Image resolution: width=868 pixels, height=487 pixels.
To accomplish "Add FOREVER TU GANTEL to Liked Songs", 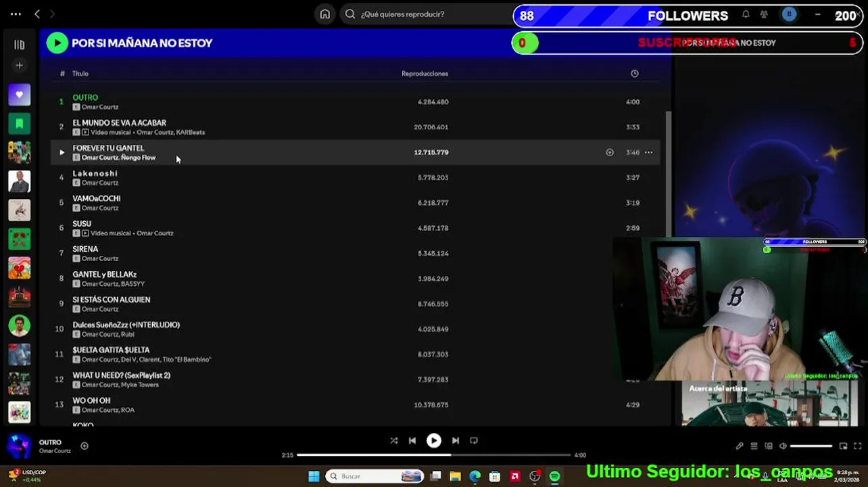I will pyautogui.click(x=610, y=152).
